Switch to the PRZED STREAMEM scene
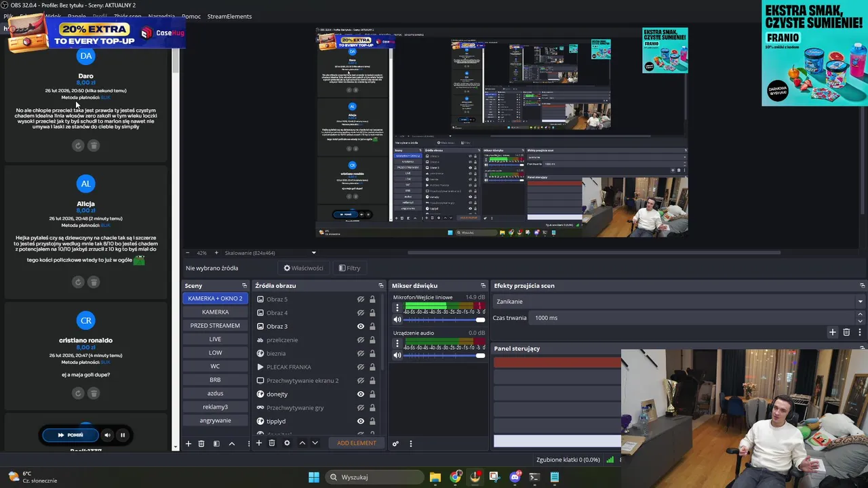 pos(215,325)
